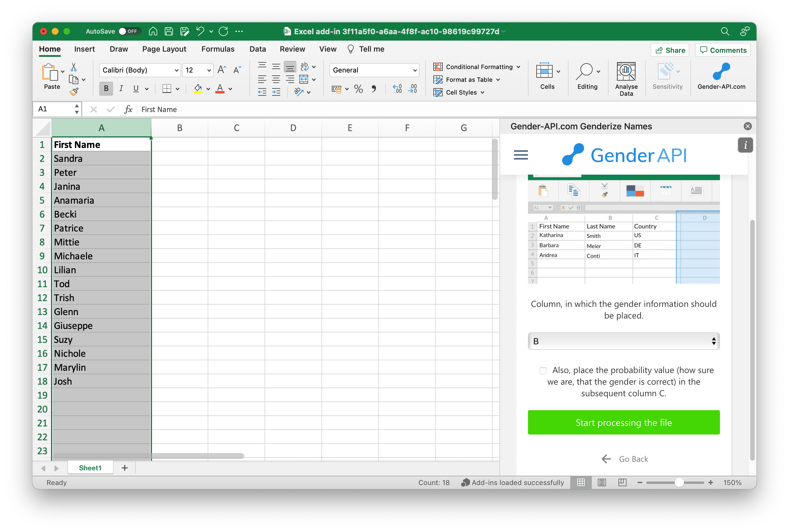Click Start processing the file button

click(623, 422)
